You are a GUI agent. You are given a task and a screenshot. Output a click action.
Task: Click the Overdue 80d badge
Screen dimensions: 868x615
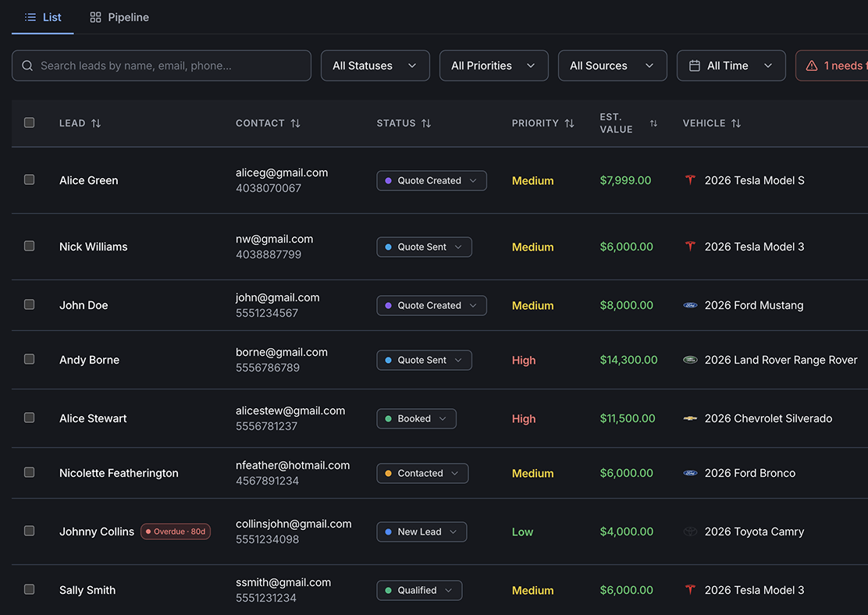tap(176, 531)
